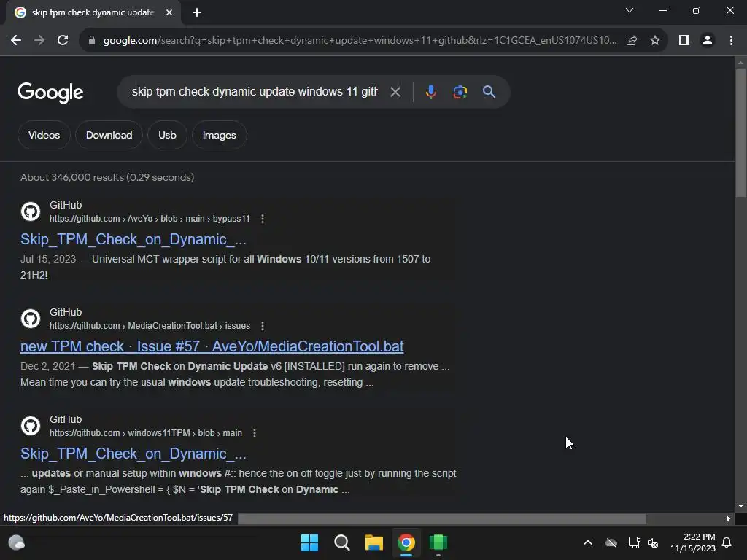This screenshot has width=747, height=560.
Task: View site information lock icon
Action: pyautogui.click(x=91, y=41)
